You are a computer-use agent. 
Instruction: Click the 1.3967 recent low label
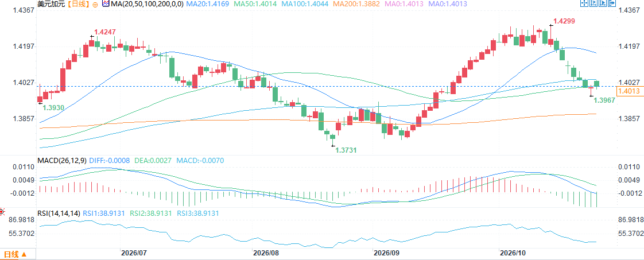604,100
